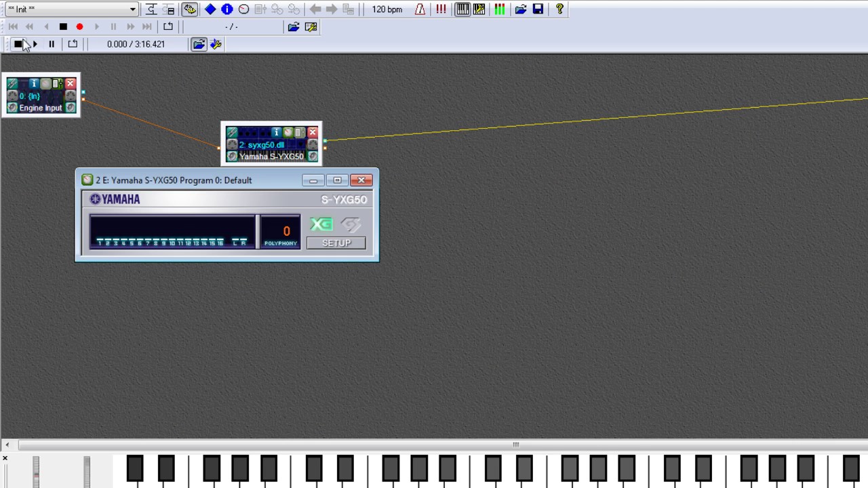Select the grey GS logo mode
Screen dimensions: 868x488
click(351, 224)
